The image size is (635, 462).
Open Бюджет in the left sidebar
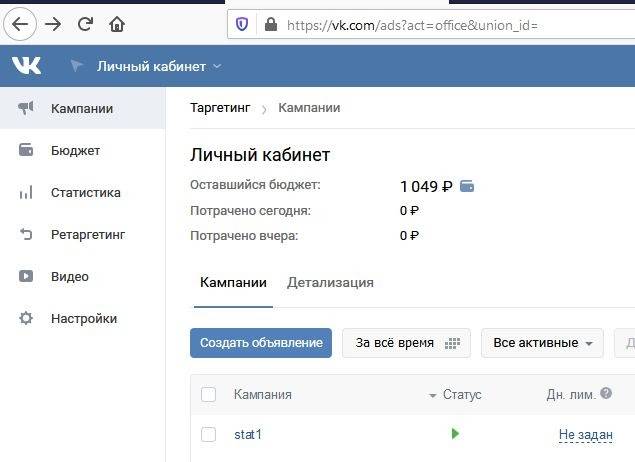point(75,151)
